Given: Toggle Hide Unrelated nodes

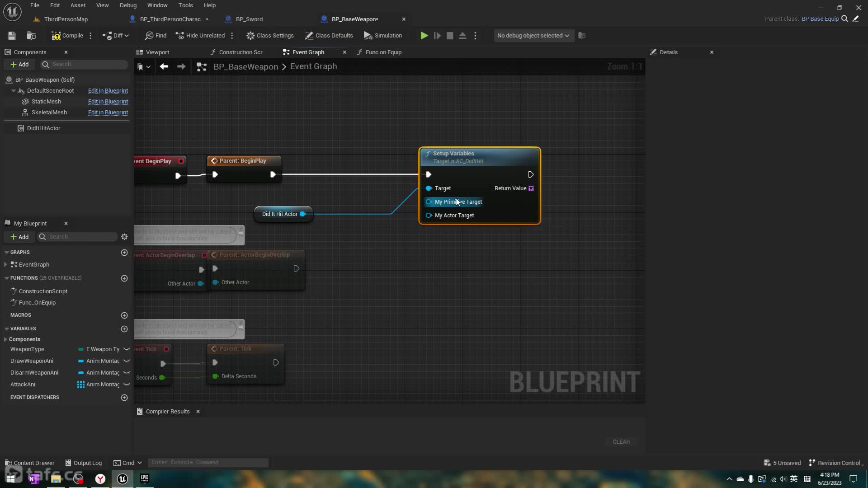Looking at the screenshot, I should tap(200, 36).
